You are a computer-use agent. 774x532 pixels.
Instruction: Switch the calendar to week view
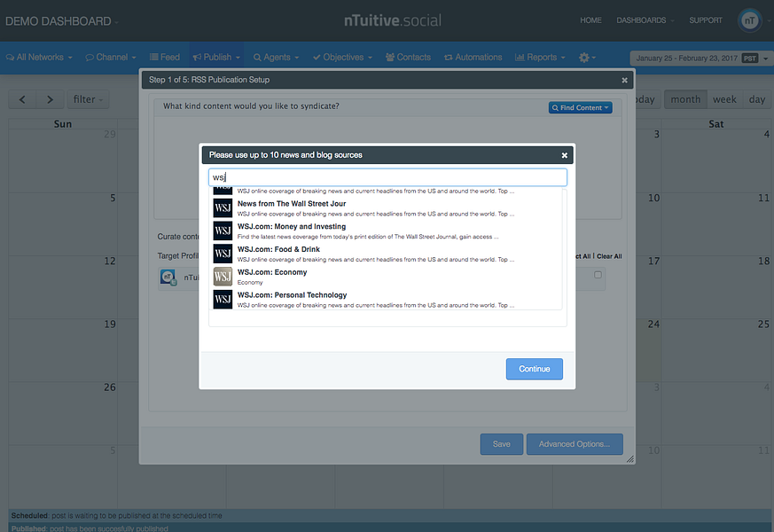pos(724,98)
